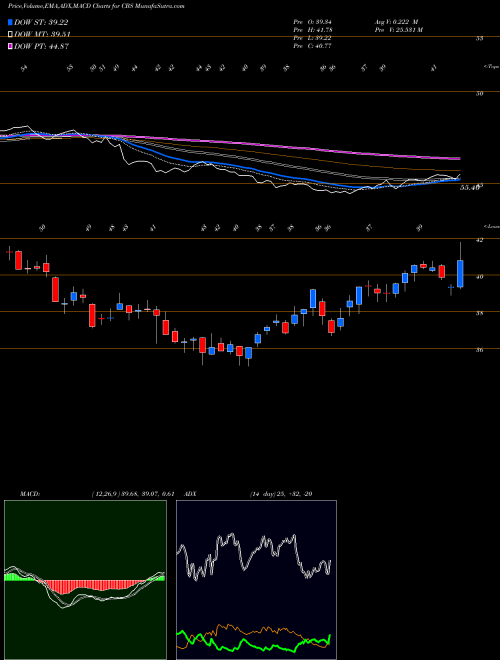This screenshot has width=500, height=660.
Task: Click the blue DOW ST legend swatch
Action: [10, 22]
